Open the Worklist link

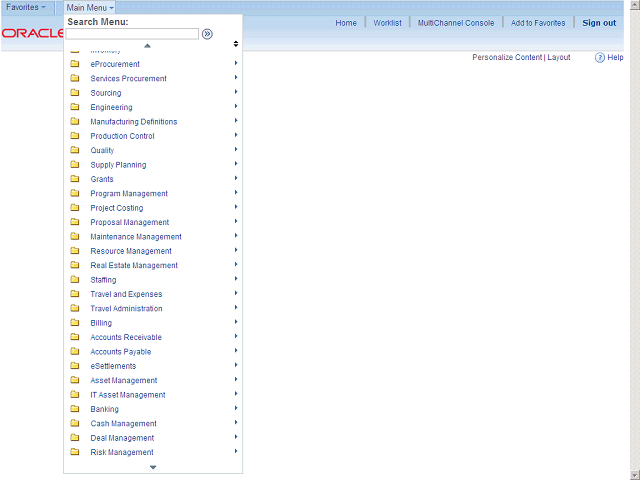(x=387, y=23)
